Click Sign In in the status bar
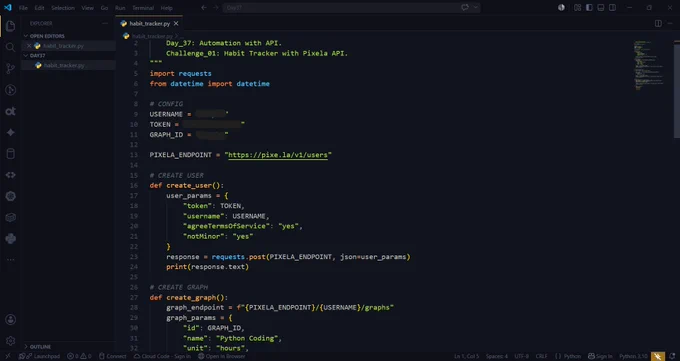Viewport: 680px width, 361px height. [x=600, y=356]
